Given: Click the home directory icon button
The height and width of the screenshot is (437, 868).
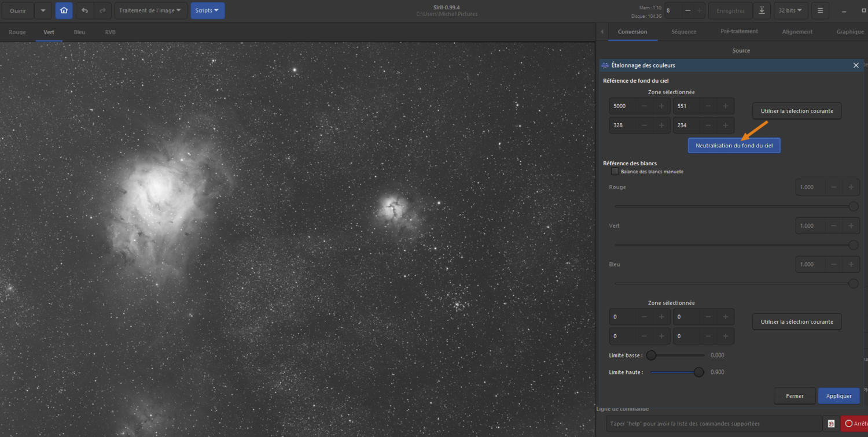Looking at the screenshot, I should (x=64, y=10).
